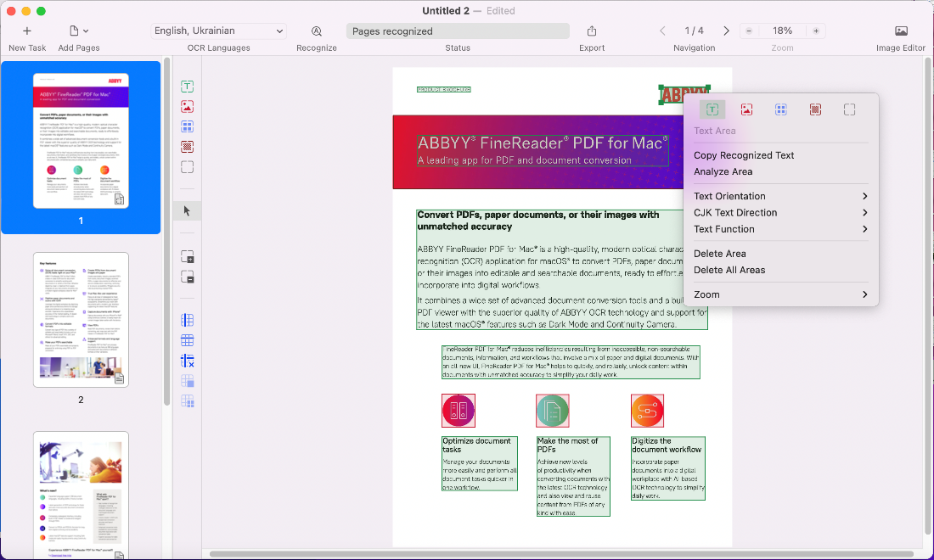Screen dimensions: 934x560
Task: Click the page number field showing 1 / 4
Action: (694, 31)
